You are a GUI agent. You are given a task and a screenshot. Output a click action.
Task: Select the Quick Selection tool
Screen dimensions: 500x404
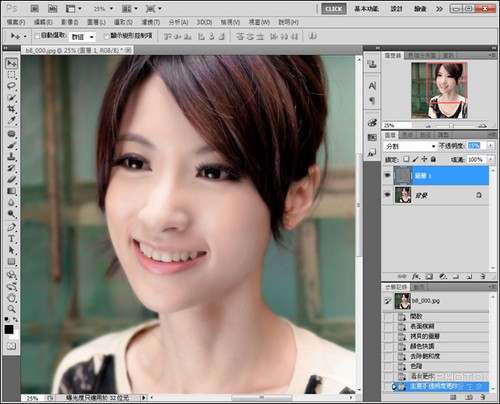click(x=12, y=97)
